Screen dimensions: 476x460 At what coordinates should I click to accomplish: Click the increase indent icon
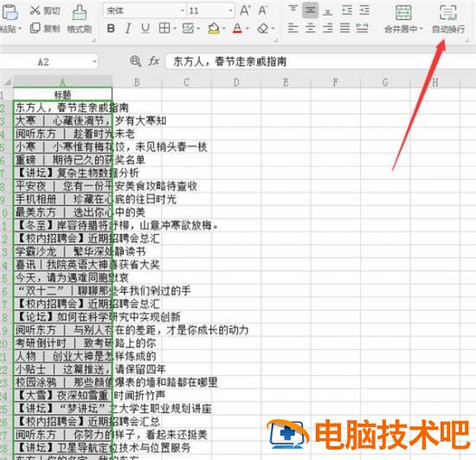[x=364, y=10]
